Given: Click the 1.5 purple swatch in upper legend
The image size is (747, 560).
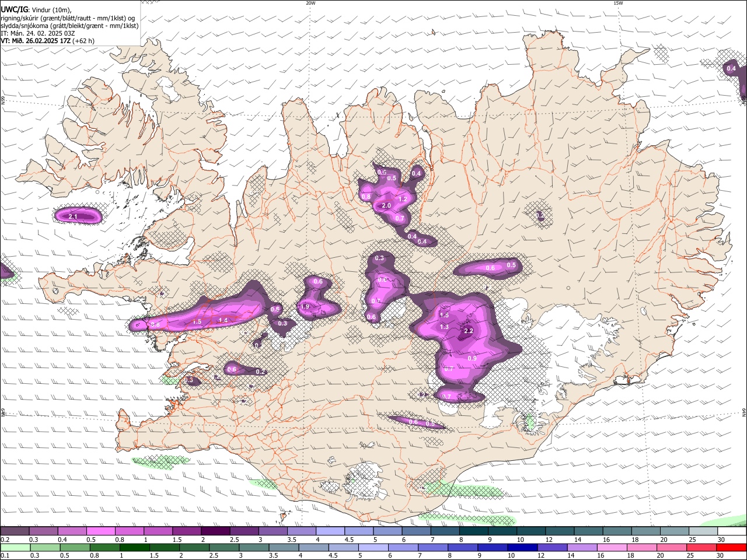Looking at the screenshot, I should [187, 531].
